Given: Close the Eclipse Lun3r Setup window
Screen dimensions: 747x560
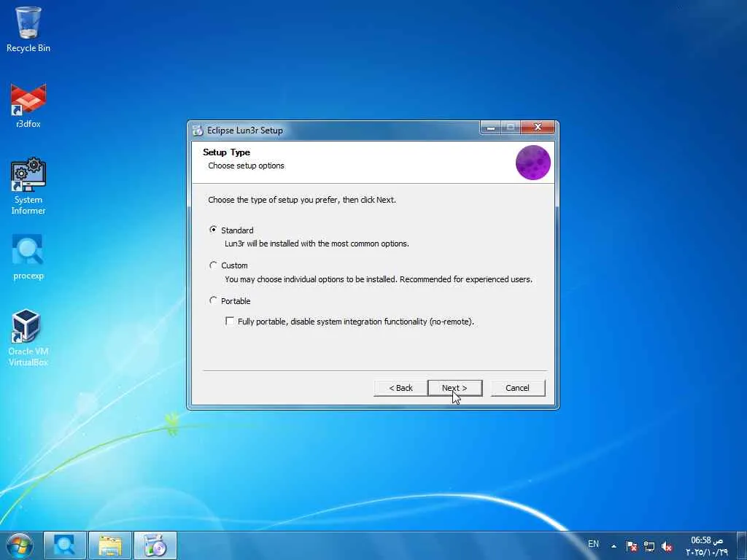Looking at the screenshot, I should click(x=538, y=127).
